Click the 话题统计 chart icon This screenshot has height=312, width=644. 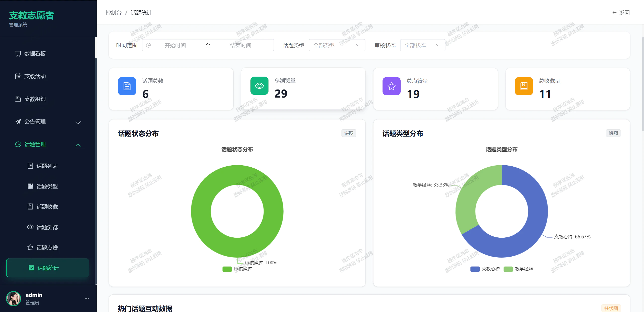pyautogui.click(x=31, y=268)
